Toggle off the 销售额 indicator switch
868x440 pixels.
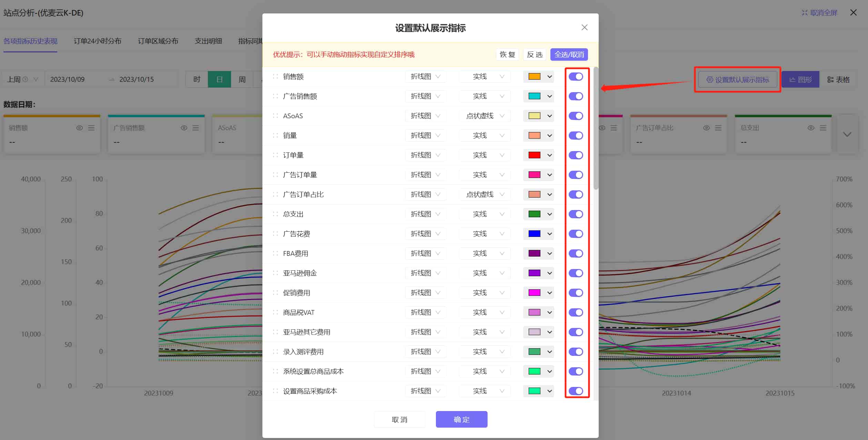[576, 77]
